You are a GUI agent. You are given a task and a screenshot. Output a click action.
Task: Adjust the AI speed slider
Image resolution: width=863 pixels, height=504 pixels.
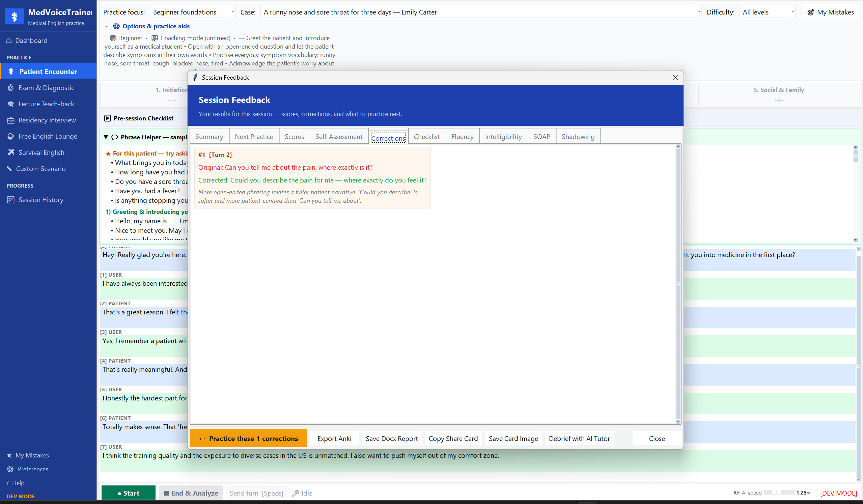[779, 492]
